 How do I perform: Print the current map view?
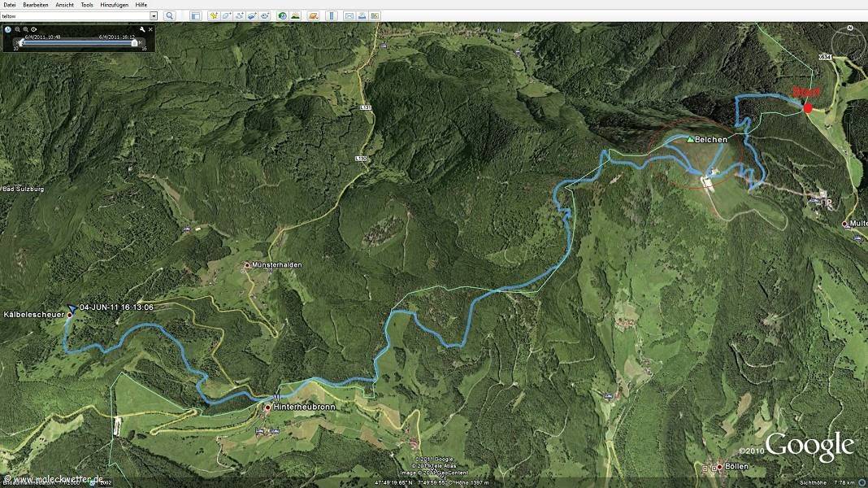[x=362, y=15]
